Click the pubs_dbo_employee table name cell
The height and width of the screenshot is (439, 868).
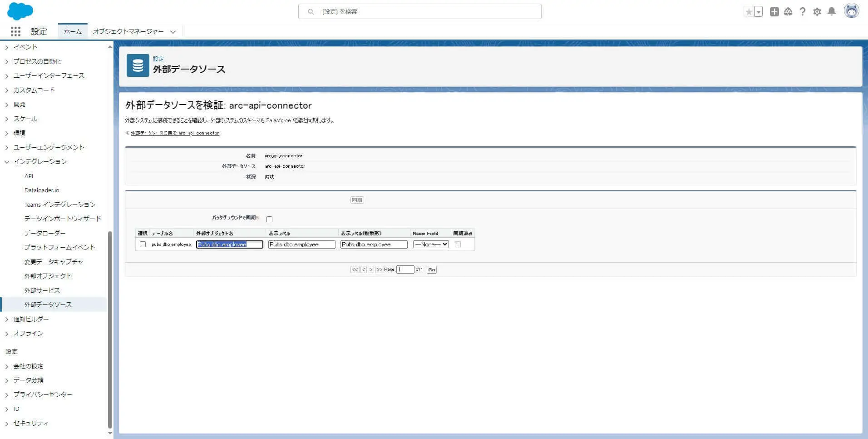171,244
